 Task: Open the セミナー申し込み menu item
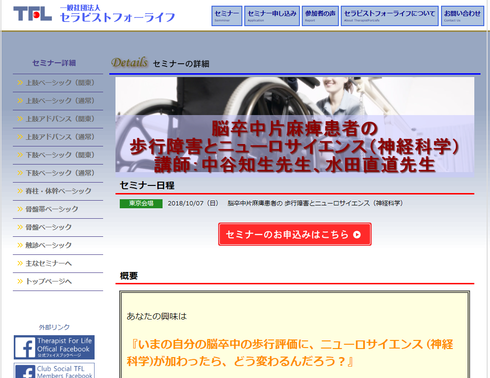point(272,16)
